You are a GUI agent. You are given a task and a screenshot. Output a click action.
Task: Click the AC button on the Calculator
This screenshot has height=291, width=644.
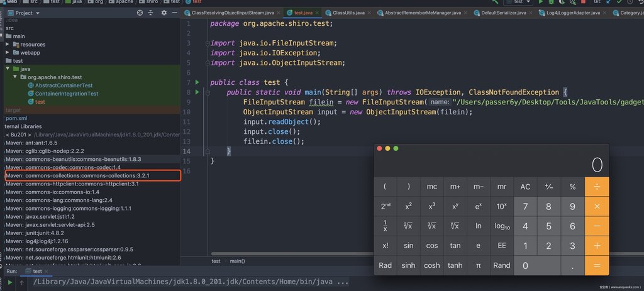pyautogui.click(x=525, y=187)
